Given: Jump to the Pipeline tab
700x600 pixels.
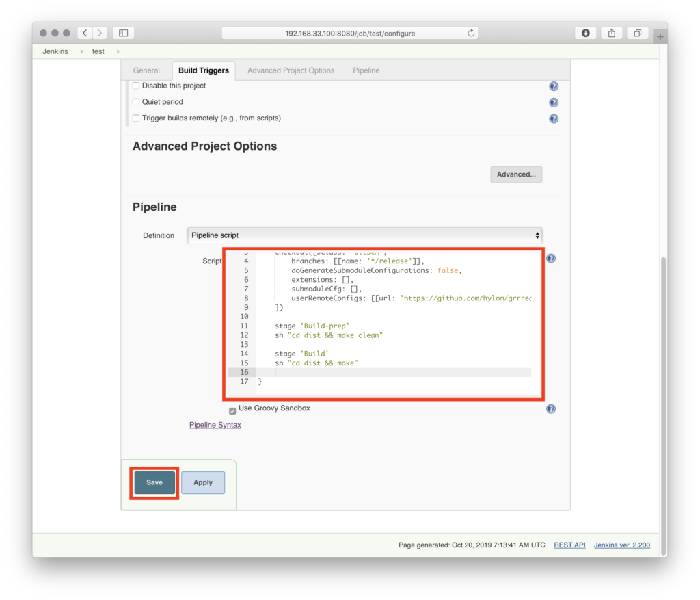Looking at the screenshot, I should click(x=366, y=70).
